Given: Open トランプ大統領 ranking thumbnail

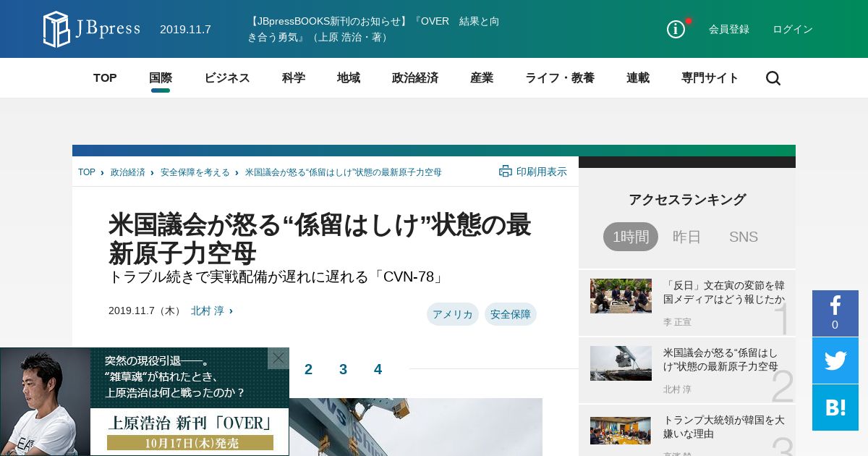Looking at the screenshot, I should (x=621, y=431).
